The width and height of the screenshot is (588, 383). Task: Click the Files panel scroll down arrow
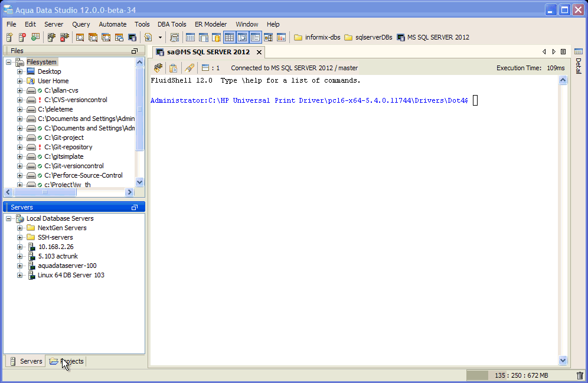click(x=139, y=182)
